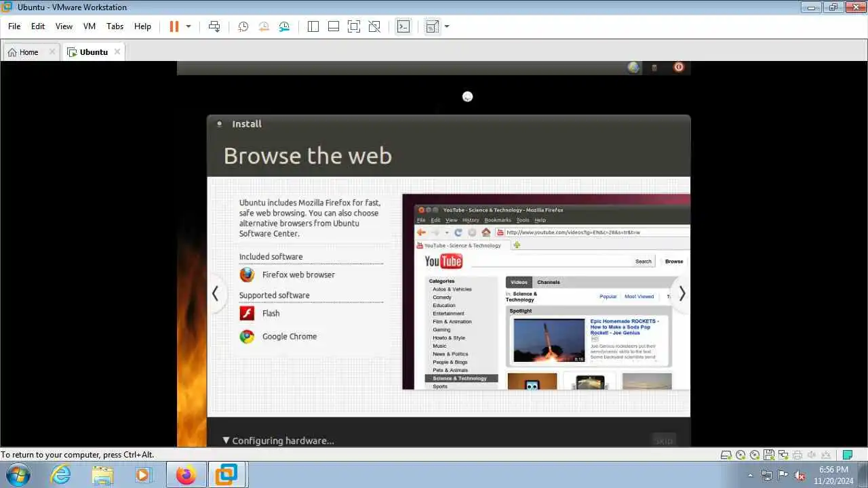The image size is (868, 488).
Task: Click the Skip button in installer
Action: coord(664,441)
